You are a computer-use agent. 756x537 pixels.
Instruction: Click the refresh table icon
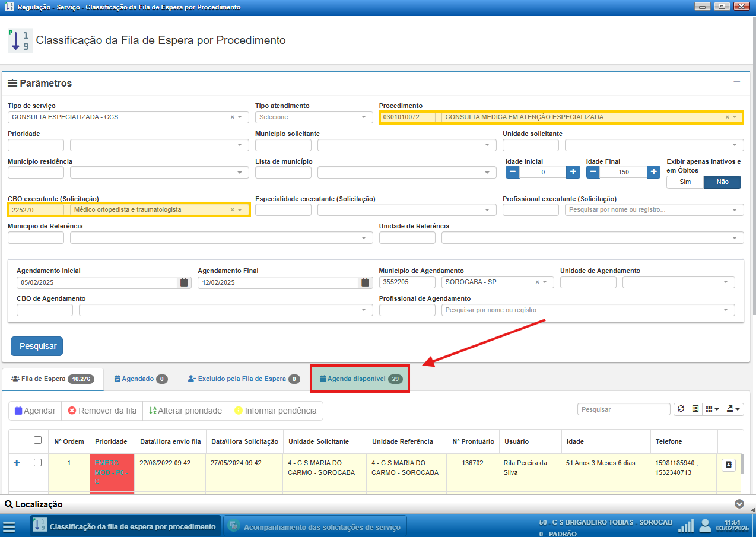click(681, 409)
